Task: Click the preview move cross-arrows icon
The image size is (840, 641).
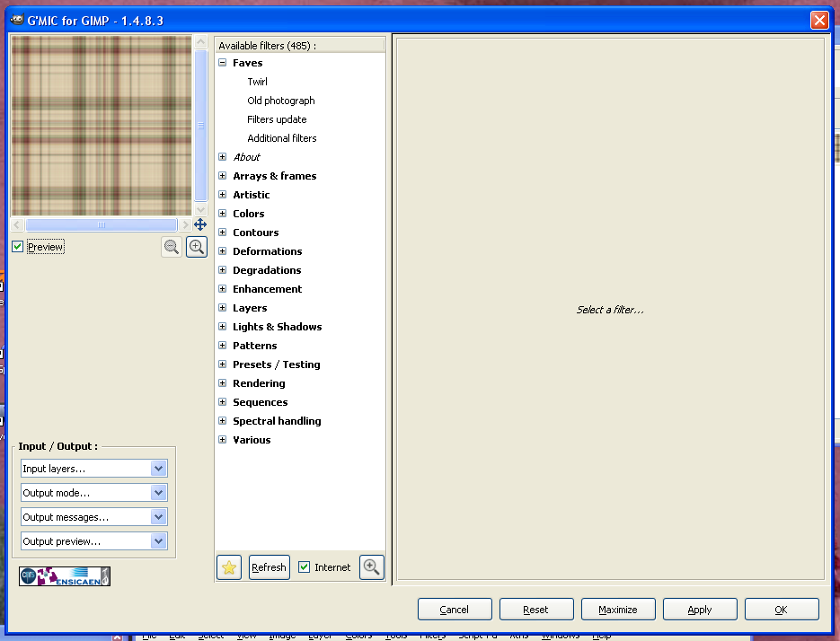Action: pos(200,224)
